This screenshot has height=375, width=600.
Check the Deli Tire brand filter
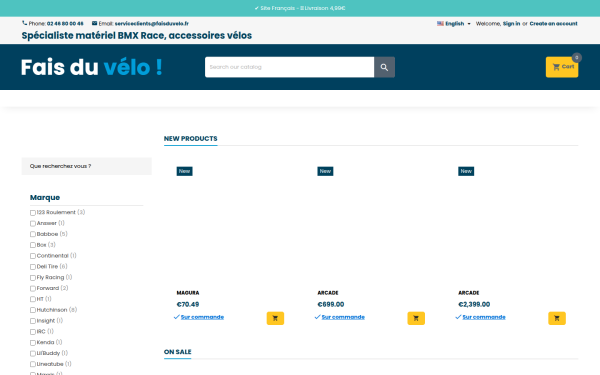point(33,267)
